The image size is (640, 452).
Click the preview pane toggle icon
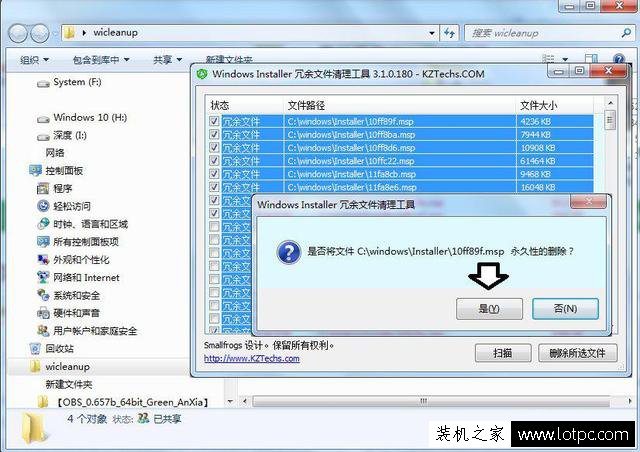[591, 59]
